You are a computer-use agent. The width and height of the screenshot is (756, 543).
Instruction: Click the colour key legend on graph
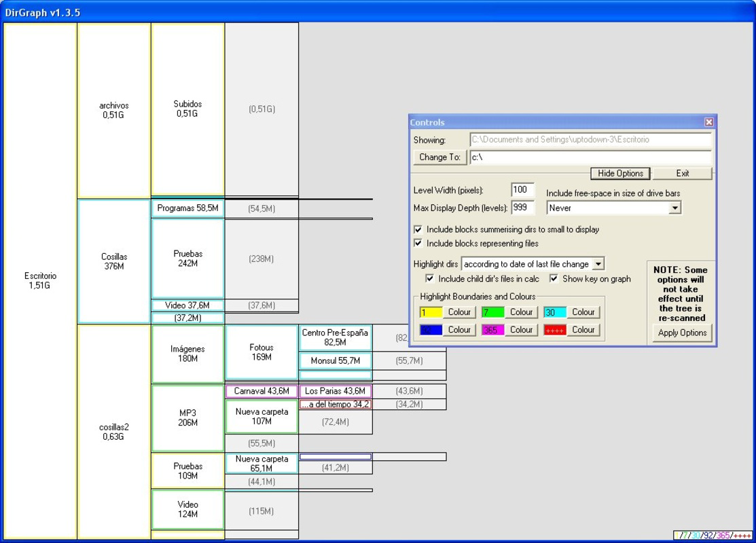pos(713,536)
